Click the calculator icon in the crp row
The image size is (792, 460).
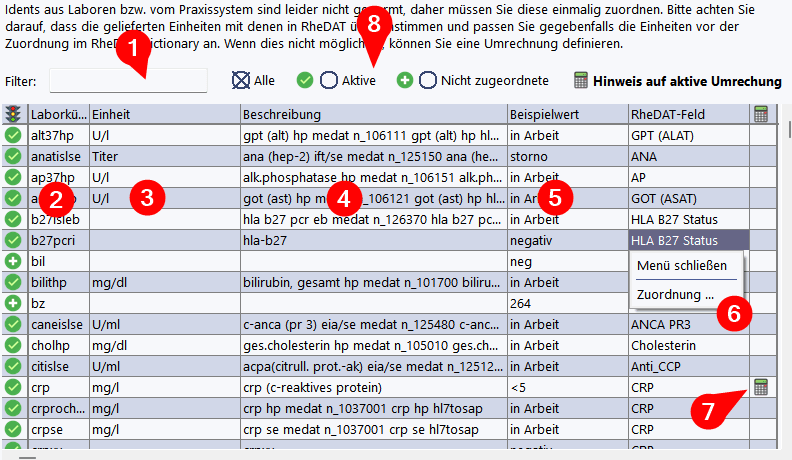761,387
